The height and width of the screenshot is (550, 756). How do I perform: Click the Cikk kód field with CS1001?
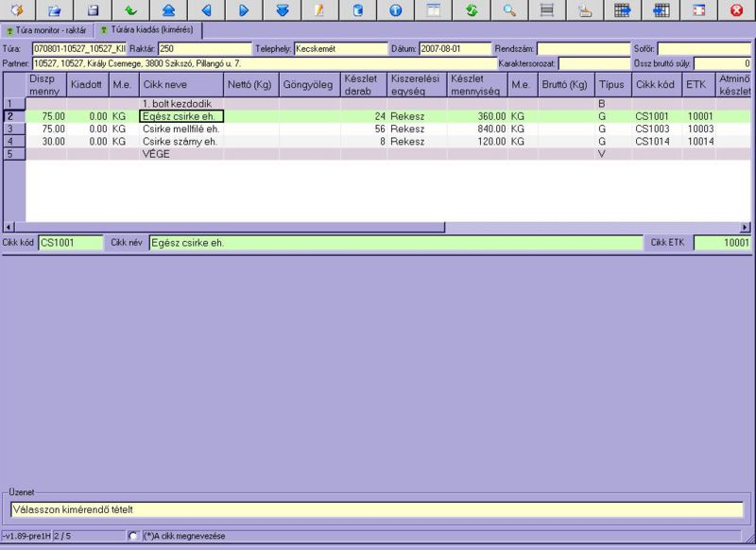70,243
